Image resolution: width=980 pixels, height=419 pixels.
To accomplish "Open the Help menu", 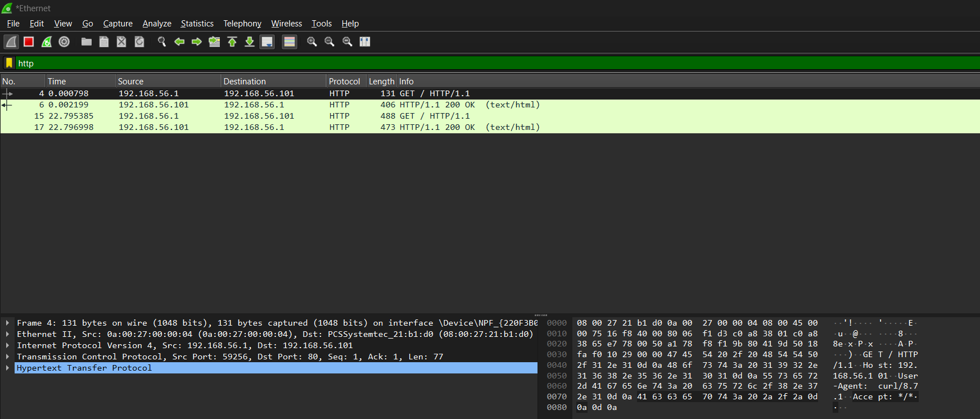I will coord(350,24).
